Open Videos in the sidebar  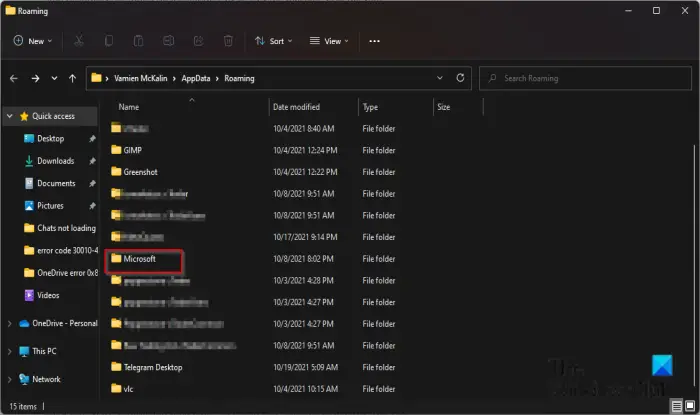click(x=48, y=295)
